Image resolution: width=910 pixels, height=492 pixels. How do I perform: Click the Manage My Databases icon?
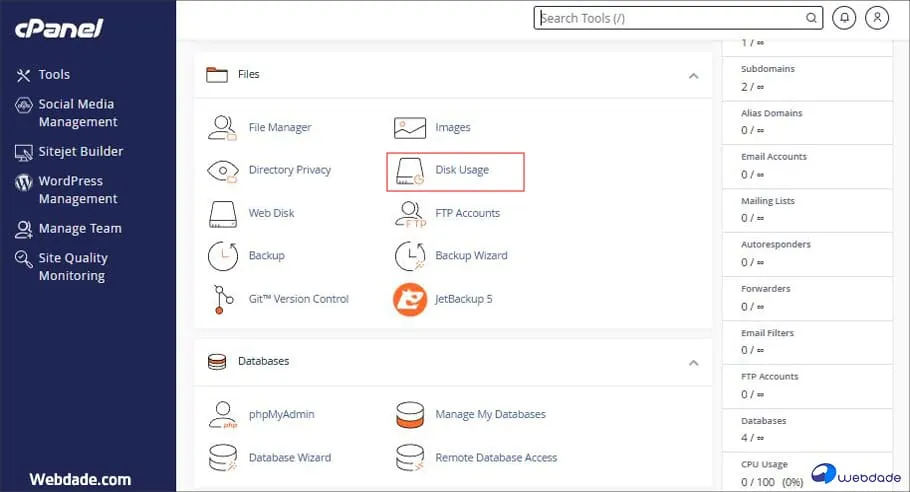tap(410, 415)
